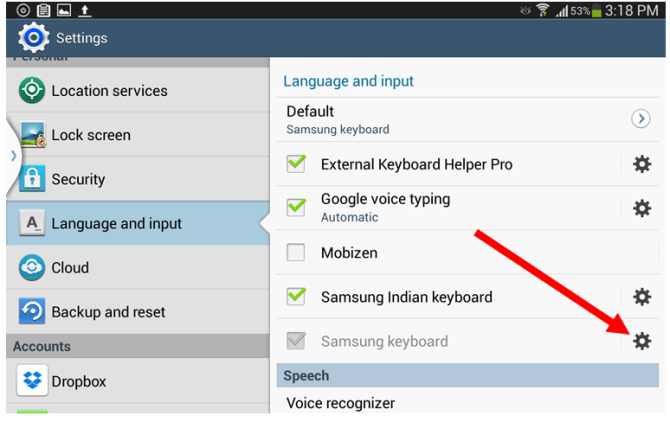
Task: Open Lock screen settings
Action: point(138,135)
